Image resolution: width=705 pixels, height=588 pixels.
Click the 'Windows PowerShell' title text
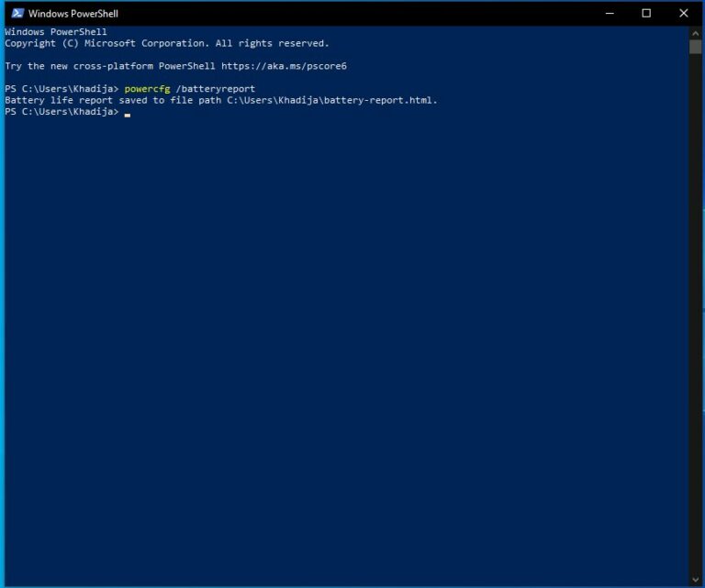(73, 14)
